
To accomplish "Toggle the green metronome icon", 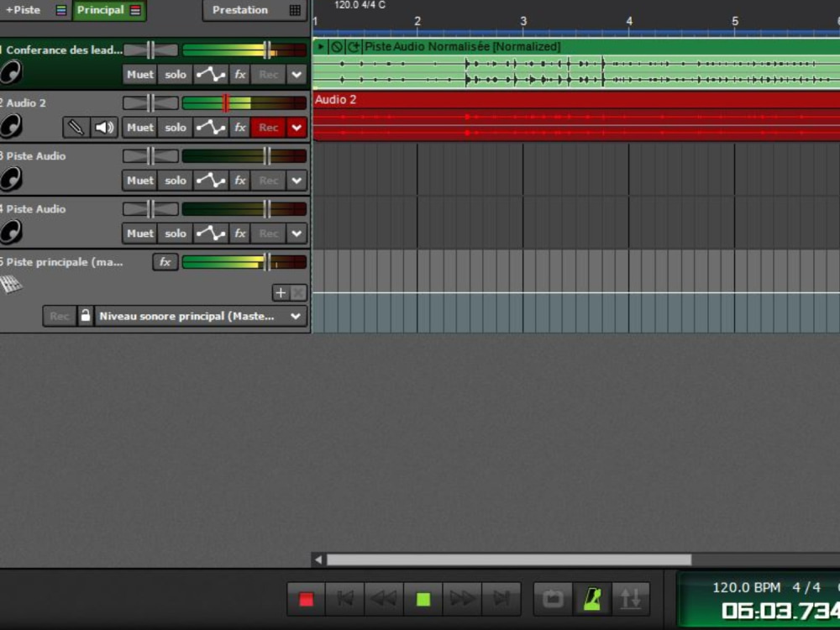I will coord(592,598).
